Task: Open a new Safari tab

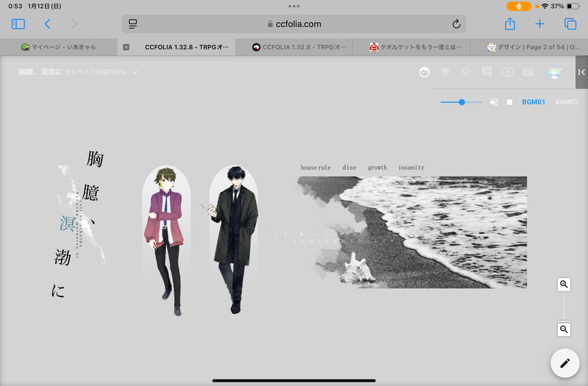Action: point(539,24)
